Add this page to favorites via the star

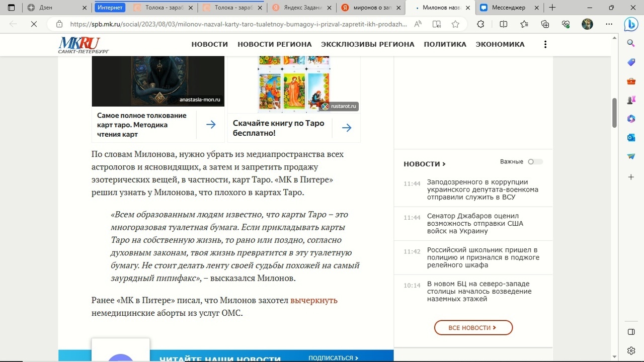(x=455, y=24)
